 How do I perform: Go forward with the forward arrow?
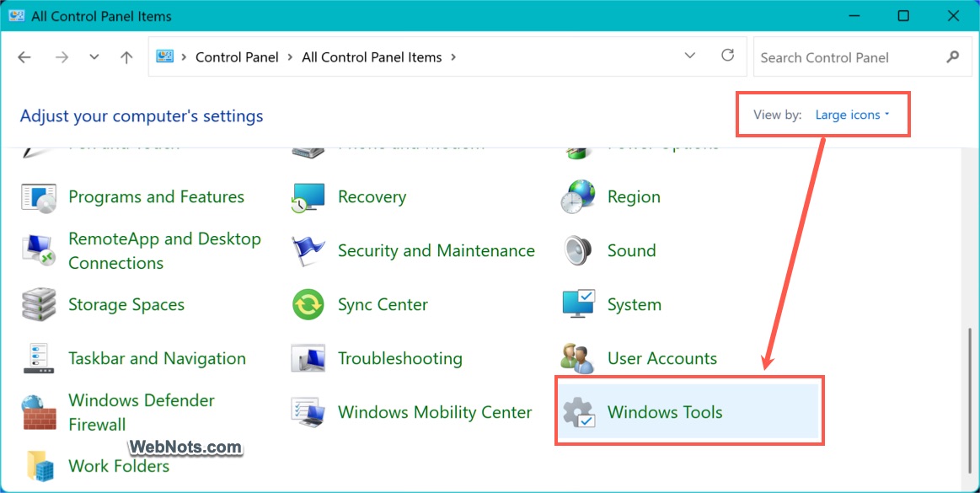[62, 57]
